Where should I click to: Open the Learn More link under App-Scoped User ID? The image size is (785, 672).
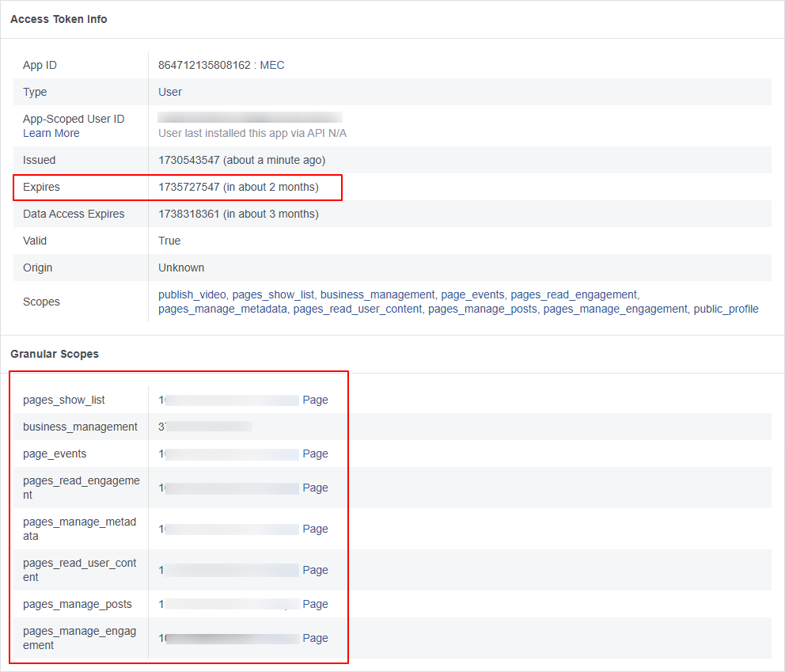click(x=51, y=133)
